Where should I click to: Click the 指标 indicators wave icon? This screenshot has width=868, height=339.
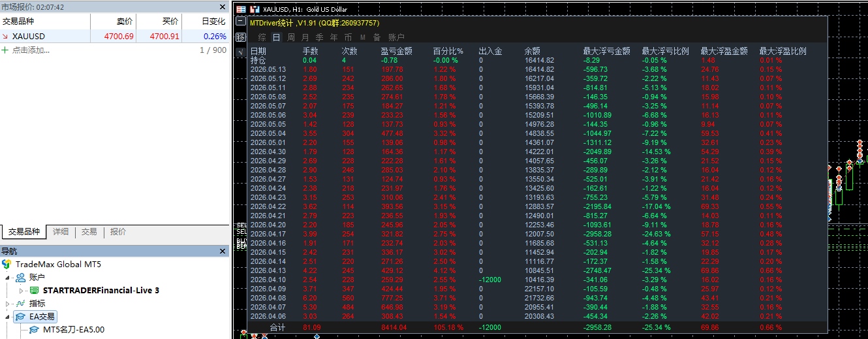(x=20, y=303)
